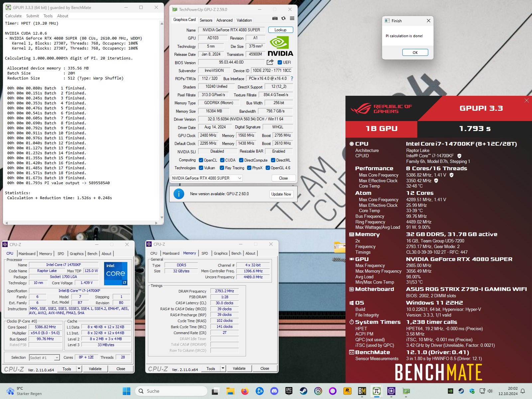Click the Intel Core i7 logo in CPU-Z
This screenshot has height=399, width=532.
coord(116,274)
